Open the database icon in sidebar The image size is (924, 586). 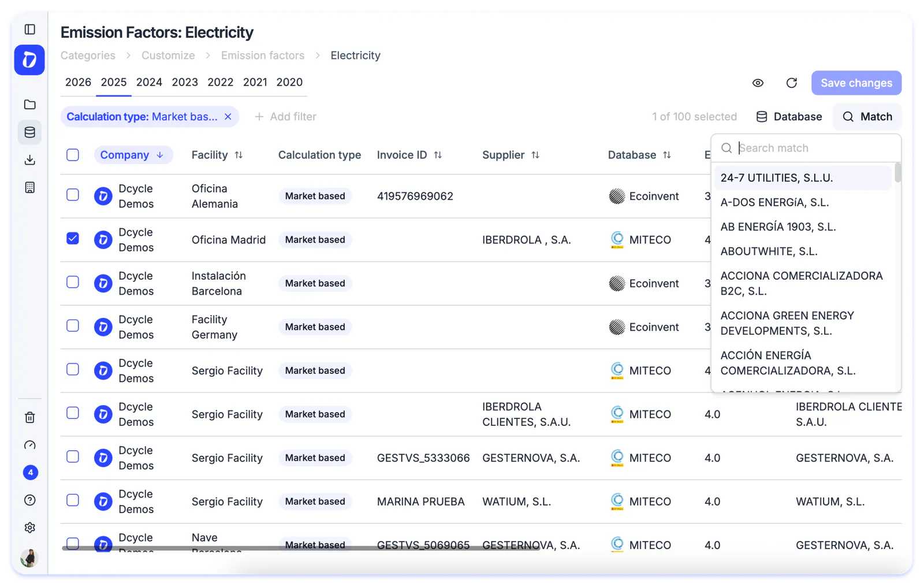[29, 132]
